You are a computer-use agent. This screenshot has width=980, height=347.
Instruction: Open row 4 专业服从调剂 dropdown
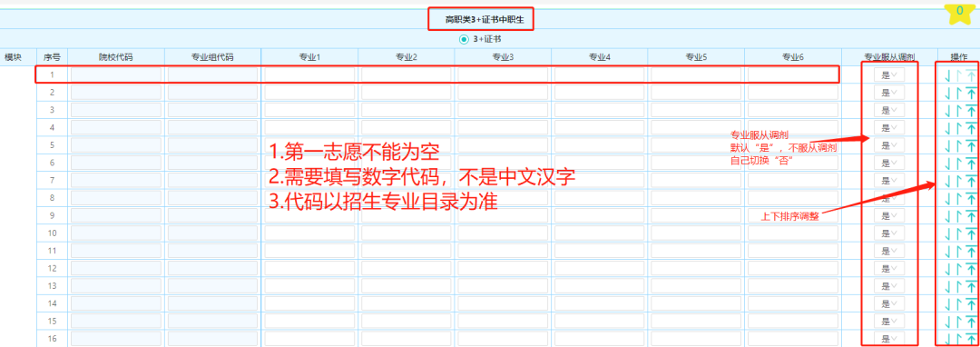[x=888, y=127]
